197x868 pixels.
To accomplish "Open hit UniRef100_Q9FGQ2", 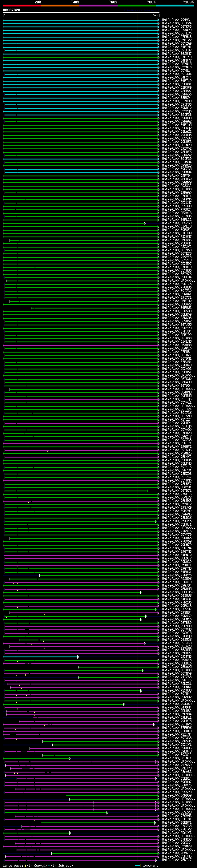I will coord(177,128).
